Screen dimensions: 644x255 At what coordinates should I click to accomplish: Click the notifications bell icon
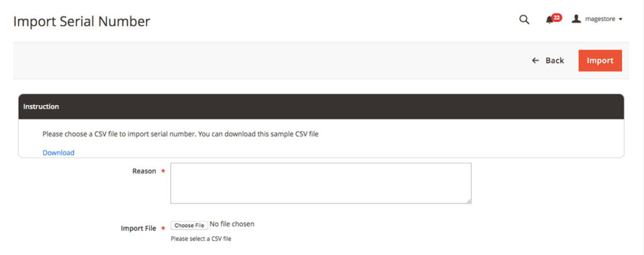[x=550, y=20]
